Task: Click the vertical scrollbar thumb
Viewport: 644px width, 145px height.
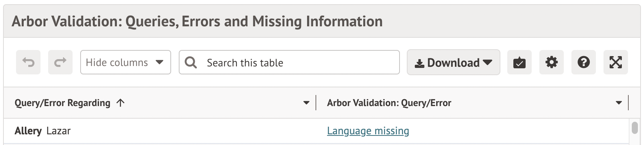Action: (635, 128)
